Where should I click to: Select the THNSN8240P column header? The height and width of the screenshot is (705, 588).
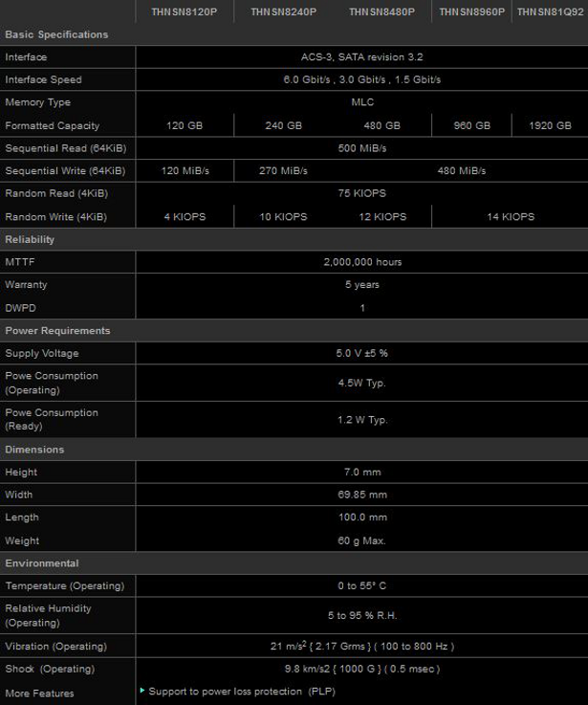[x=283, y=11]
